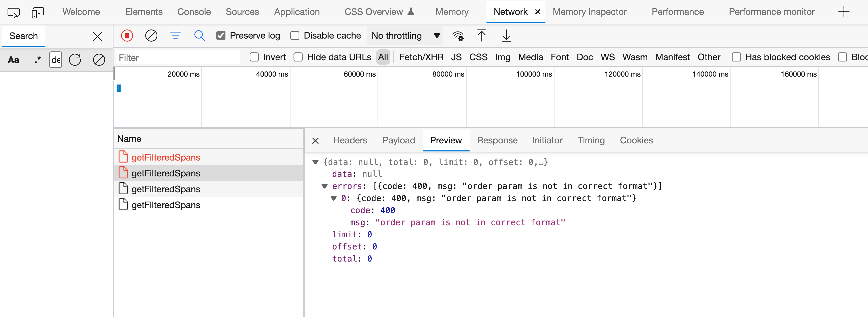Viewport: 868px width, 317px height.
Task: Open network conditions settings
Action: click(458, 36)
